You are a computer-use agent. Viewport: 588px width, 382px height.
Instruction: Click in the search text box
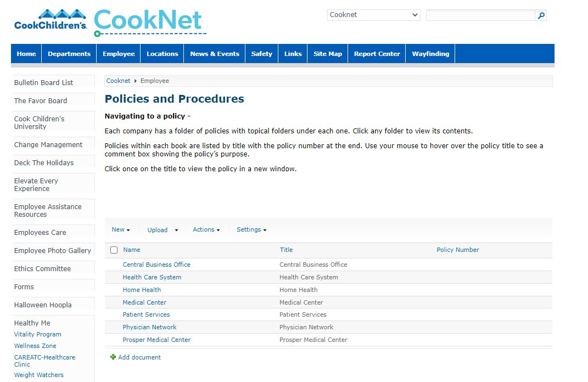[480, 15]
